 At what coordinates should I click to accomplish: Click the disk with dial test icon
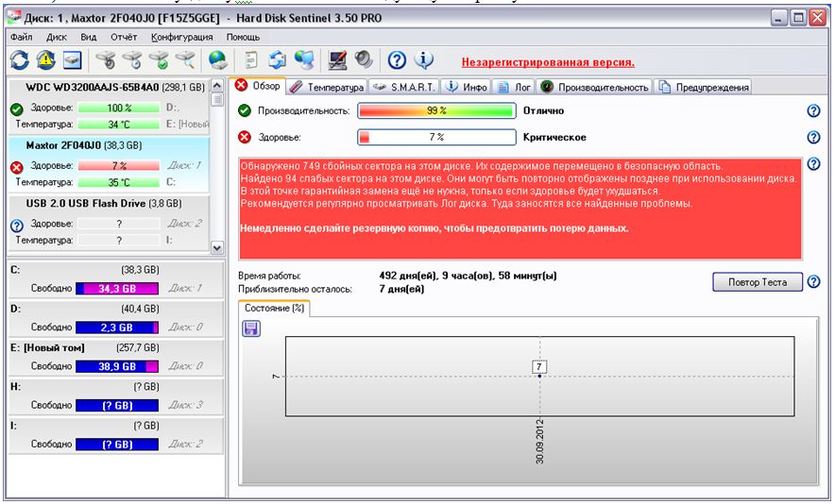[106, 60]
